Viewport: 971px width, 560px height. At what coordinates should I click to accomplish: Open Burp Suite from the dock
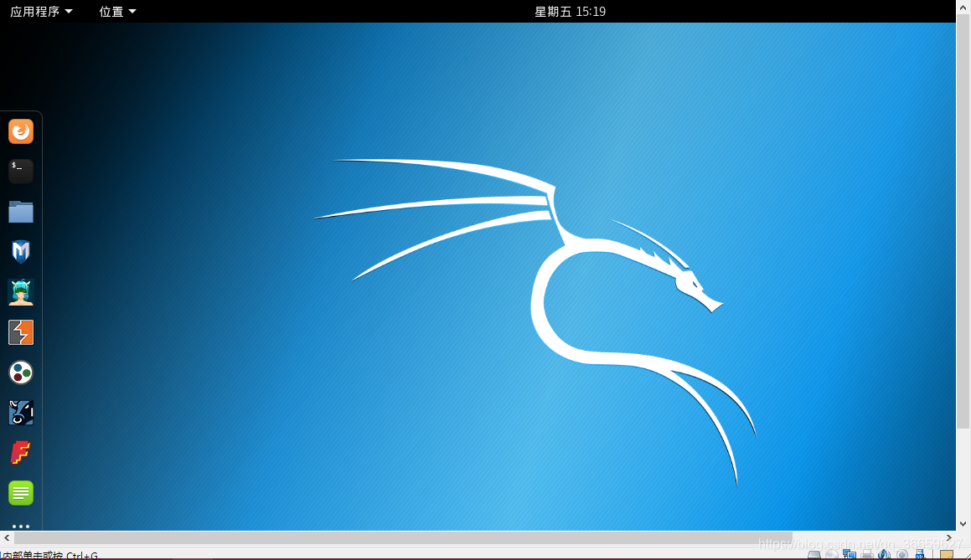(20, 332)
